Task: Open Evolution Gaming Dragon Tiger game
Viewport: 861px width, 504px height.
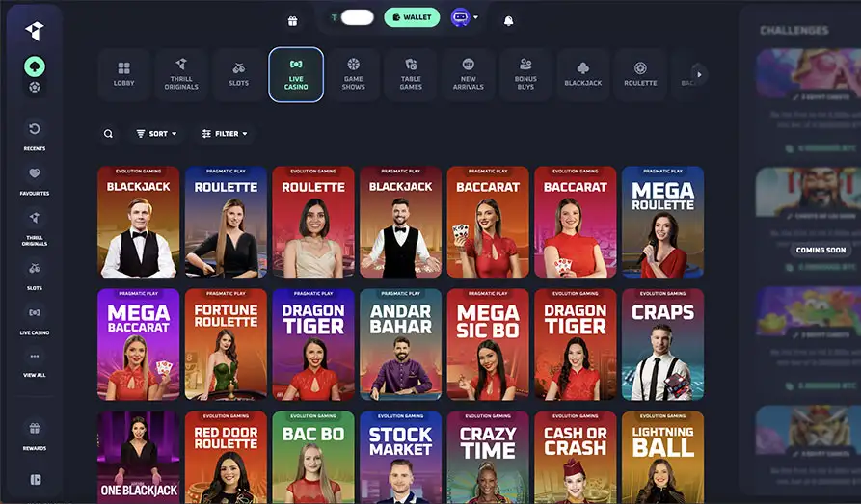Action: 575,344
